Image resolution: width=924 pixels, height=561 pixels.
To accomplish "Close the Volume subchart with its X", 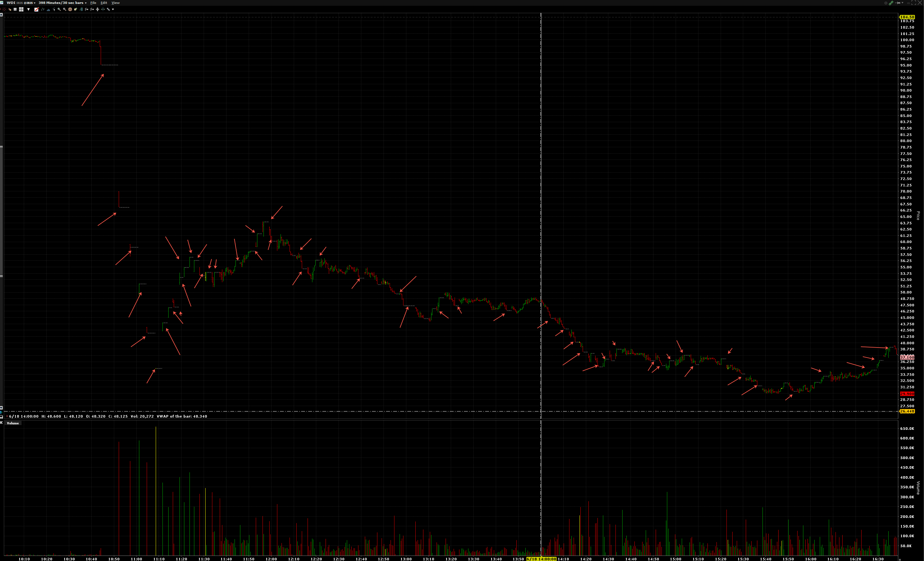I will [x=1, y=423].
